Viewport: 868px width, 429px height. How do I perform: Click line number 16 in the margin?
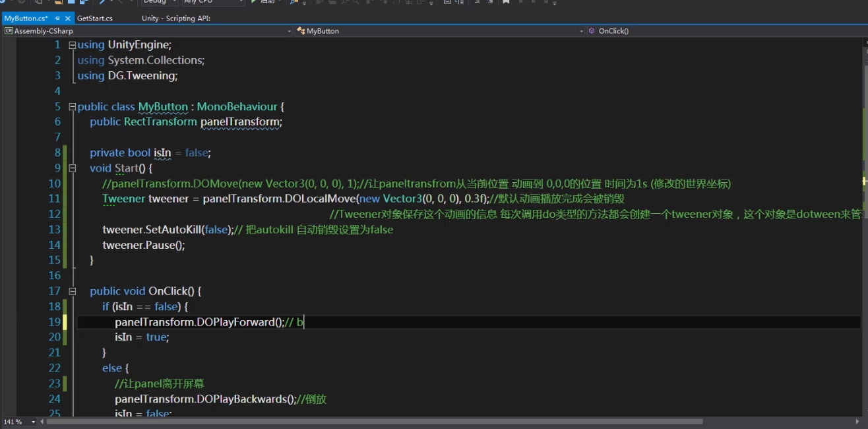[x=55, y=276]
